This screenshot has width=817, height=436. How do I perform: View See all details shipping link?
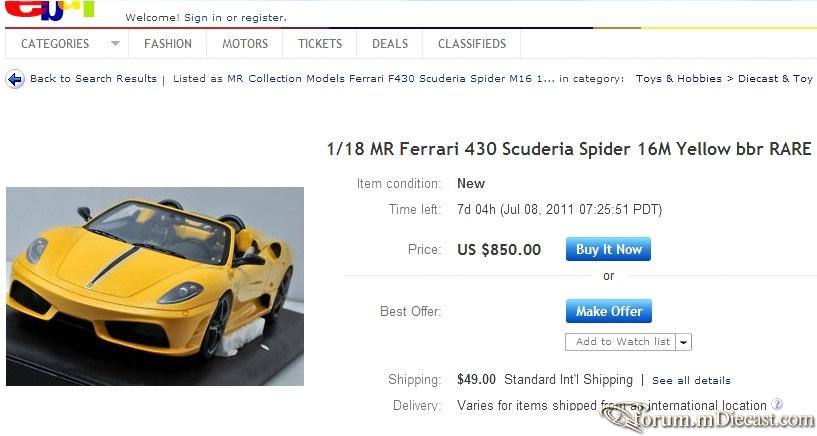pos(691,381)
